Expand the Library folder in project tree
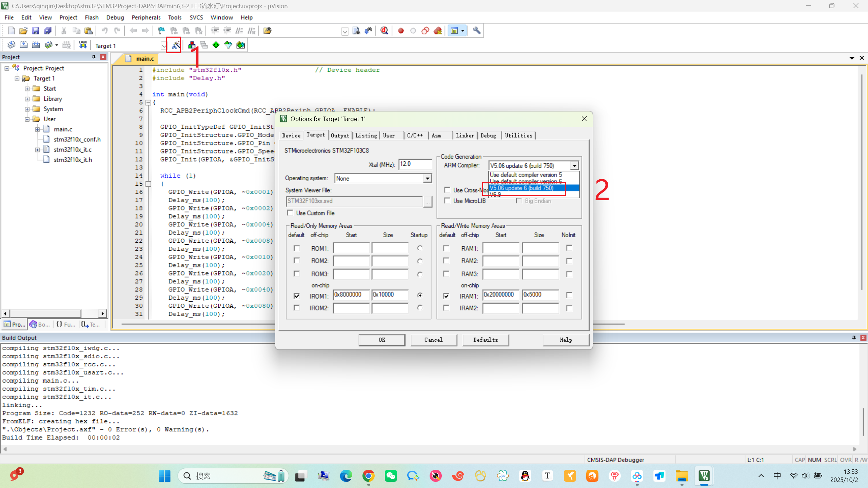This screenshot has width=868, height=488. pyautogui.click(x=27, y=99)
